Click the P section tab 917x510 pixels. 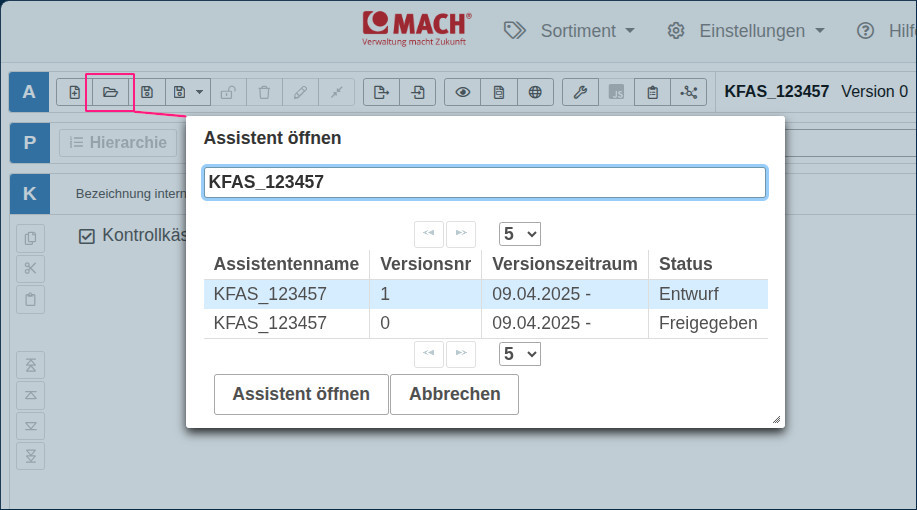30,143
